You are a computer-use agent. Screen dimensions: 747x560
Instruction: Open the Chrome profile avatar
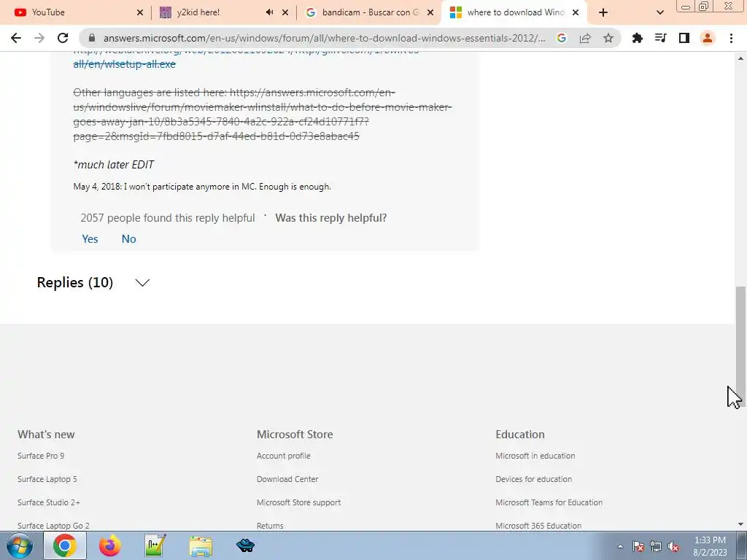tap(708, 38)
